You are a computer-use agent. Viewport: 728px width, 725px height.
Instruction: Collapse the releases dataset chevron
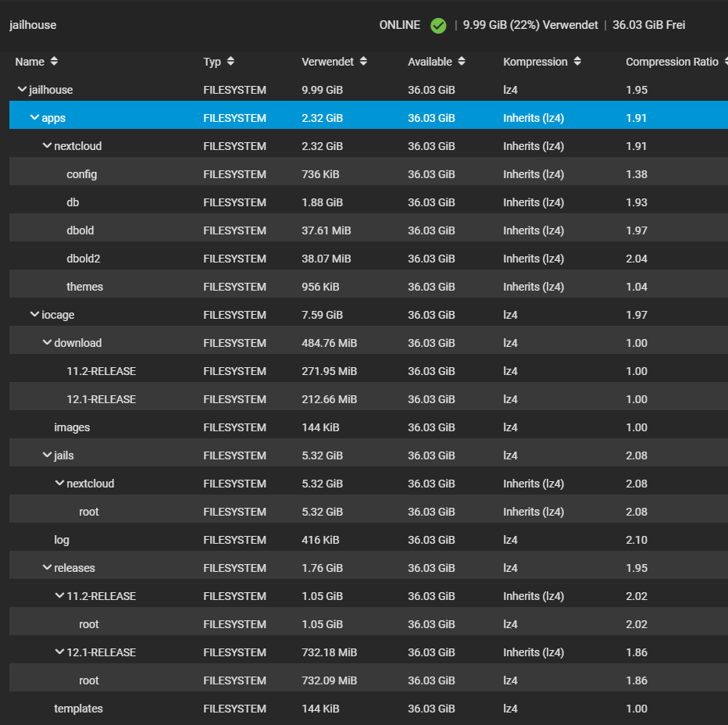47,567
